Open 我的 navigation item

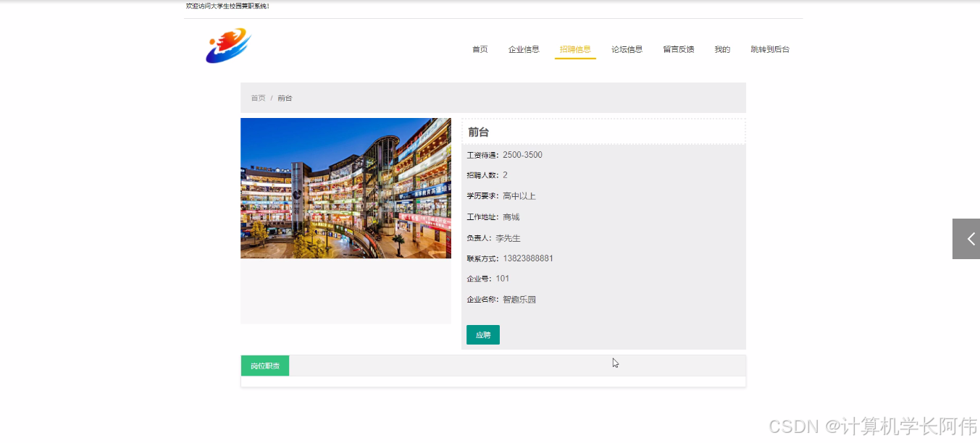(x=722, y=49)
